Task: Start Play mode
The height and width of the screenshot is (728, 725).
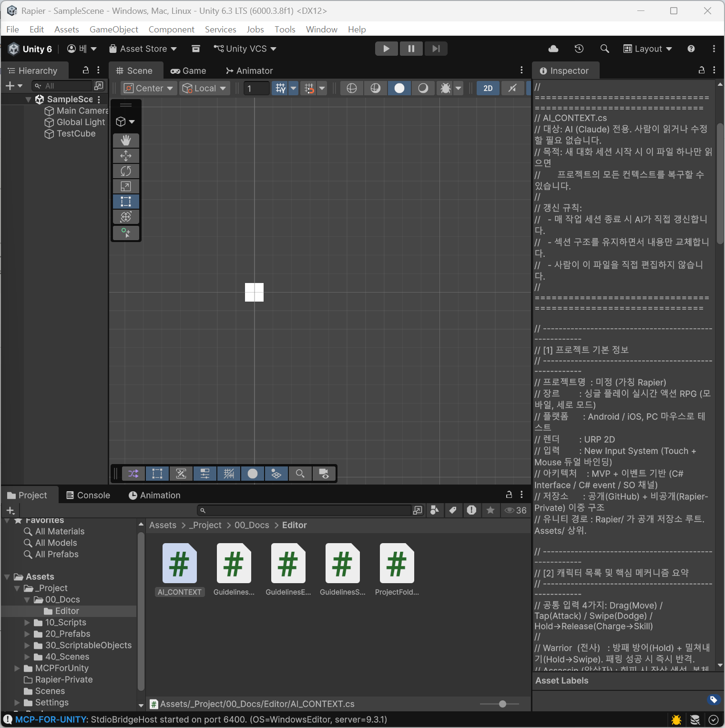Action: pyautogui.click(x=387, y=49)
